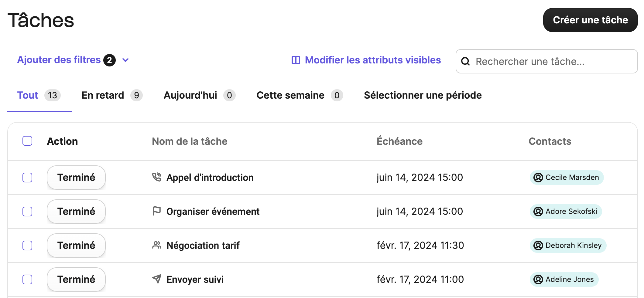644x298 pixels.
Task: Click the paper plane icon for Envoyer suivi
Action: tap(157, 279)
